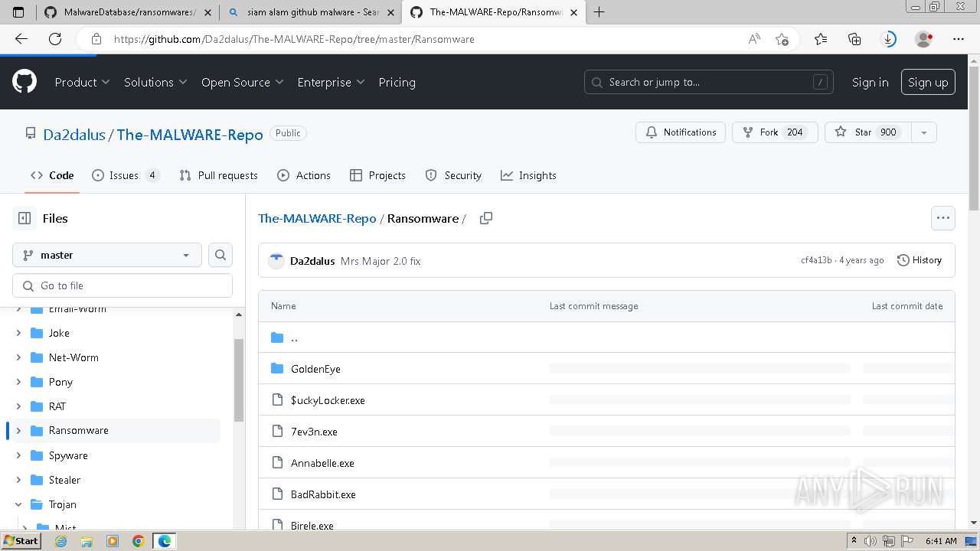Image resolution: width=980 pixels, height=551 pixels.
Task: Expand the Solutions menu
Action: pyautogui.click(x=155, y=82)
